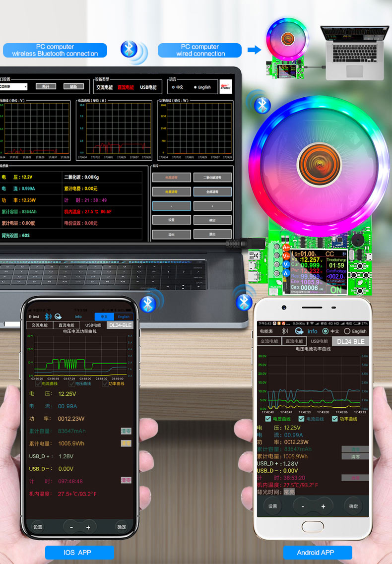The height and width of the screenshot is (564, 392).
Task: Tap the share arrow icon beside info on Android
Action: click(299, 331)
